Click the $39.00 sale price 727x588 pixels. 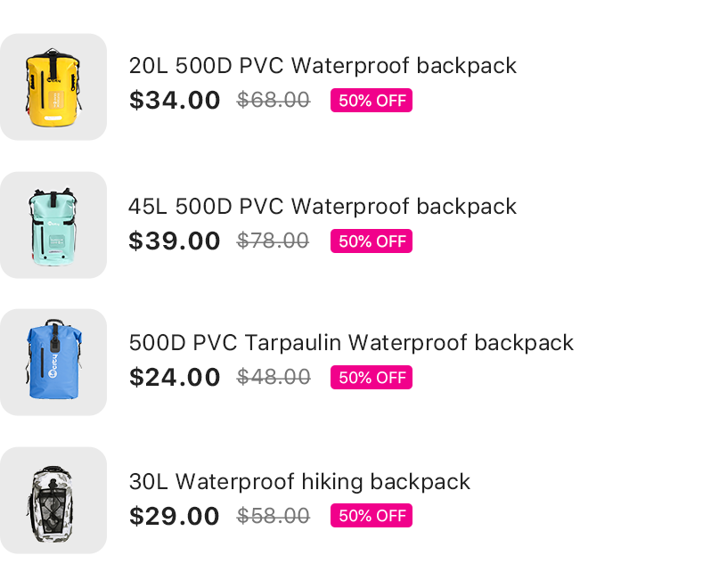(175, 241)
